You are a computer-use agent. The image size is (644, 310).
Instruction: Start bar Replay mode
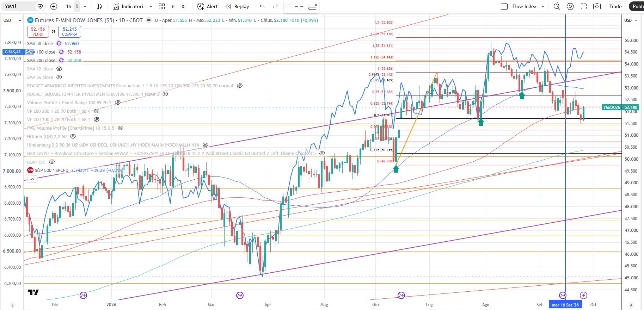coord(237,6)
